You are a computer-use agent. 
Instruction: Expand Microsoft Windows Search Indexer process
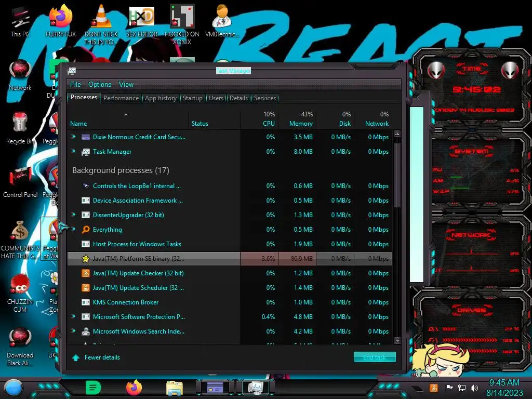pyautogui.click(x=73, y=331)
